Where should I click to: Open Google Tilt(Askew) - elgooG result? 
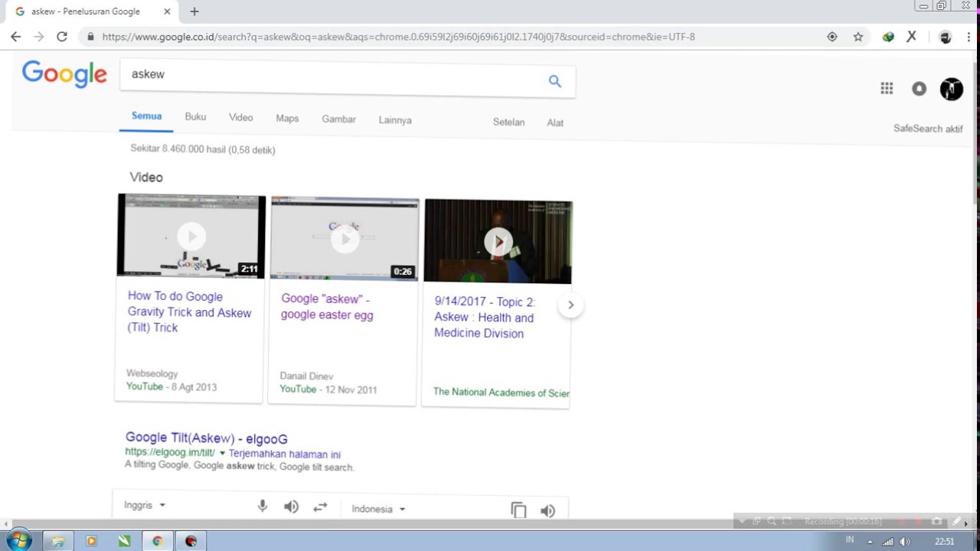coord(207,439)
